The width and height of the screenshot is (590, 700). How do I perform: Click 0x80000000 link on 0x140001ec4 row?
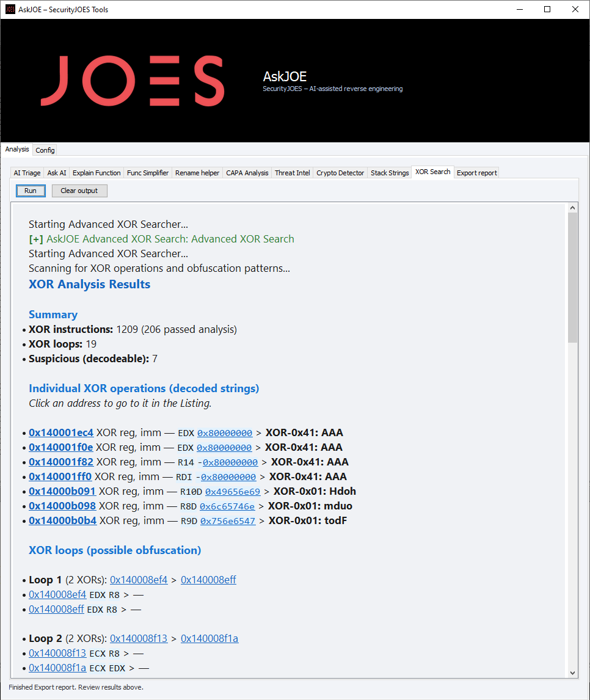tap(225, 434)
